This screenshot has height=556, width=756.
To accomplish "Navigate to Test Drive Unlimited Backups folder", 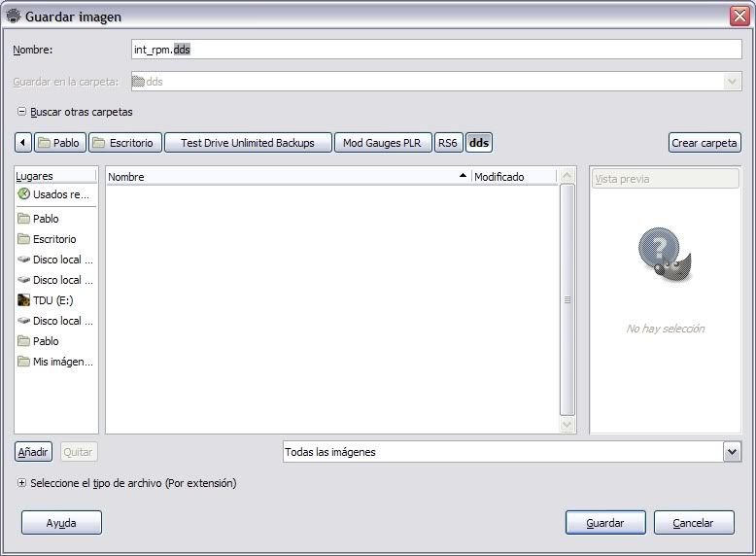I will 248,143.
